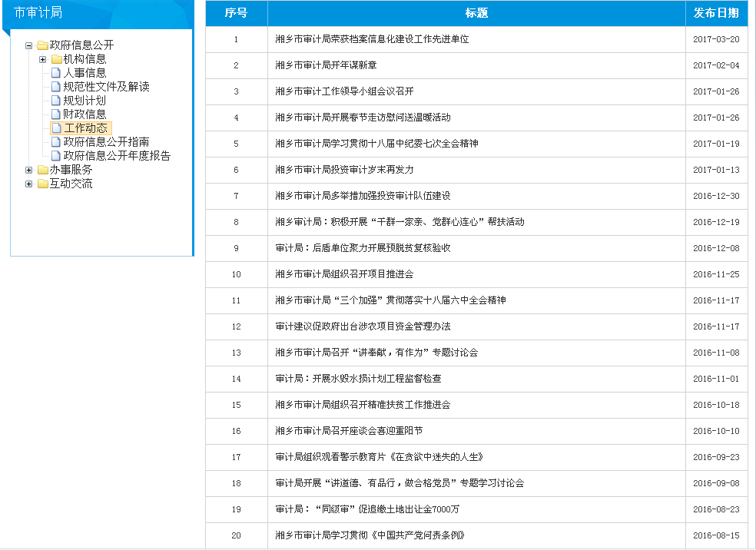The width and height of the screenshot is (756, 550).
Task: Click the document icon beside 人事信息
Action: tap(56, 73)
